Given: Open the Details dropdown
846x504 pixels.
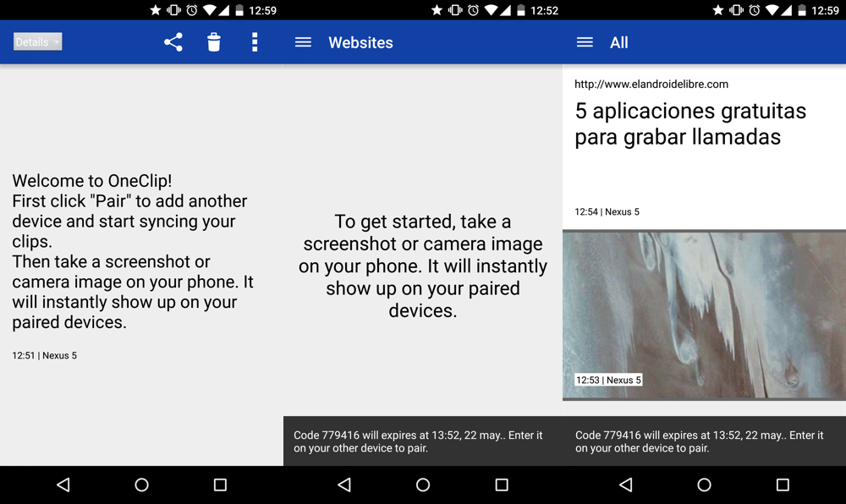Looking at the screenshot, I should (37, 41).
